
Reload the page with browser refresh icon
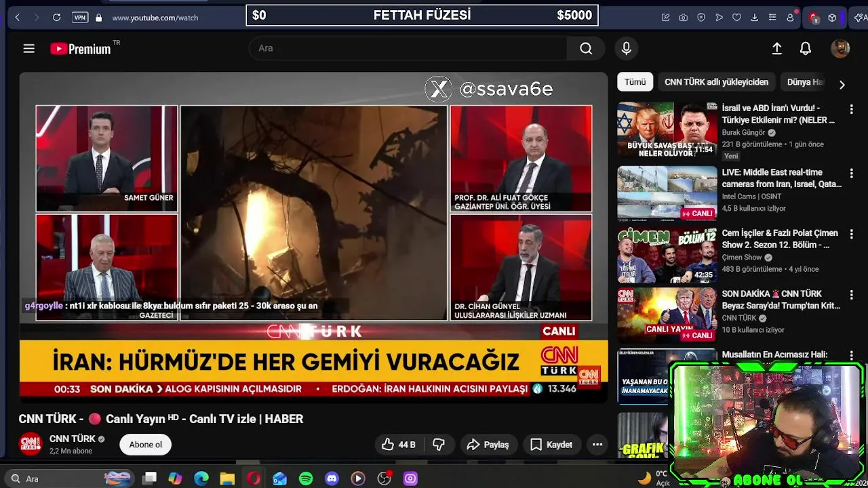tap(57, 18)
